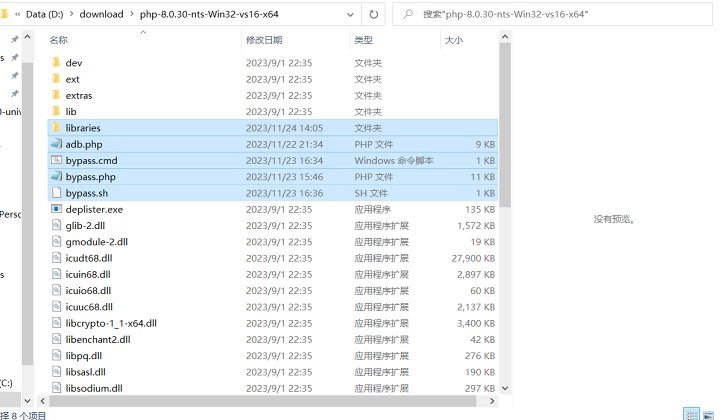Switch to details view icon in status bar
The image size is (720, 420).
(691, 413)
